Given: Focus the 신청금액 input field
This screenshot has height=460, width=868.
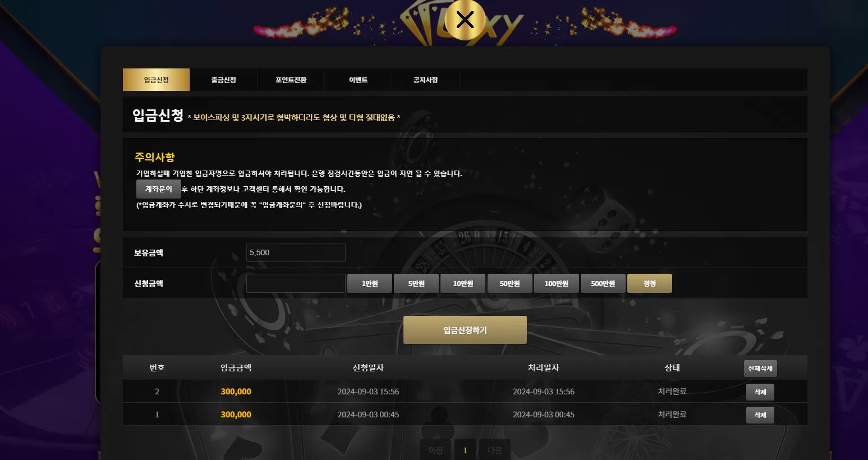Looking at the screenshot, I should (296, 283).
